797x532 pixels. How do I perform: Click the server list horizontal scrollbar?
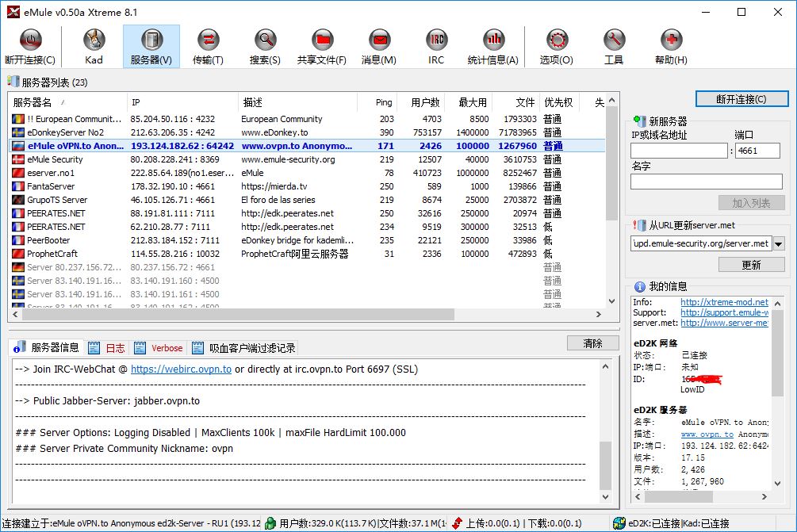[x=238, y=315]
